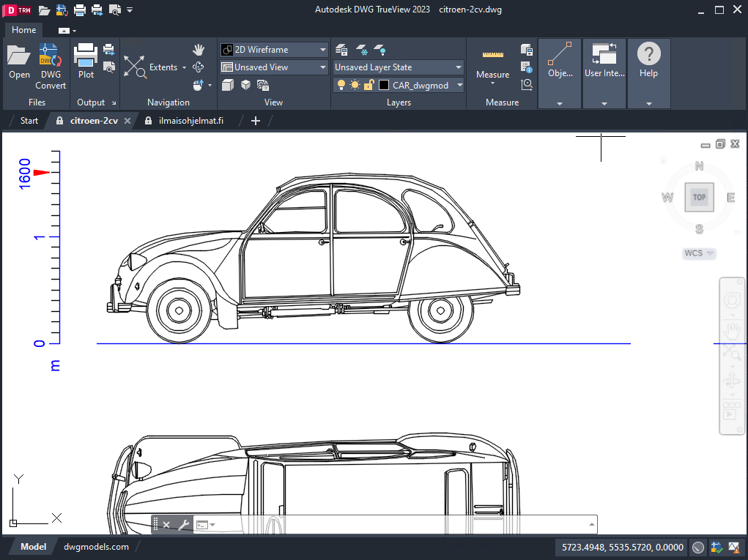Select the Home ribbon tab
748x560 pixels.
click(24, 30)
